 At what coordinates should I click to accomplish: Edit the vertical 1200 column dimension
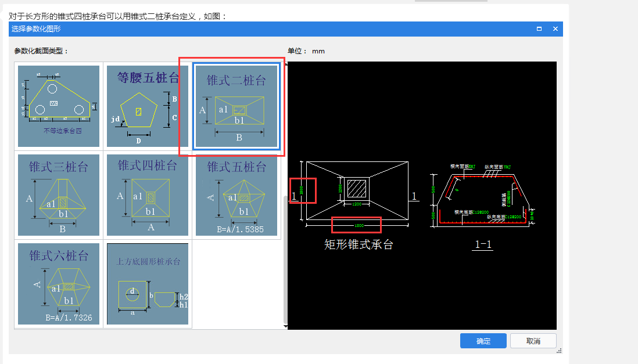point(340,189)
